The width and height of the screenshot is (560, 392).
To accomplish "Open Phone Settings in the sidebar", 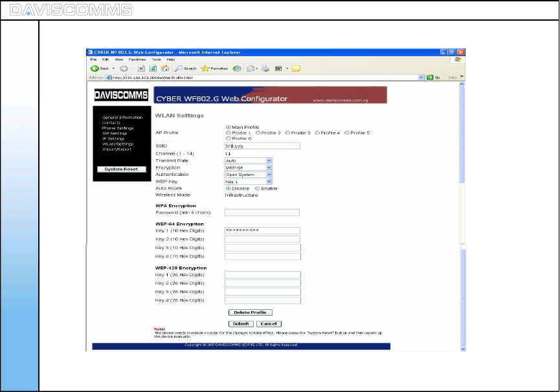I will 117,128.
